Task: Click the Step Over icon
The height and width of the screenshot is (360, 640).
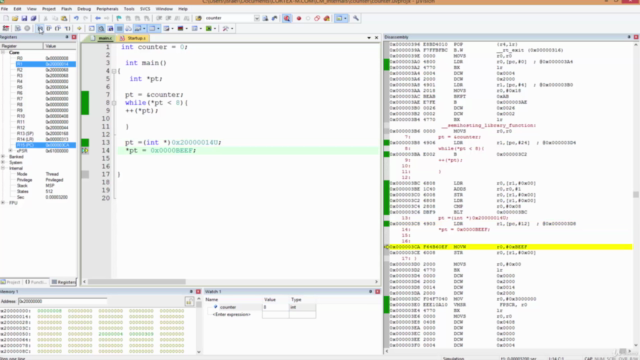Action: (x=49, y=29)
